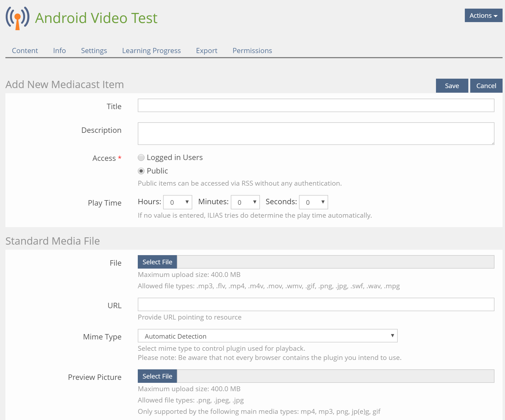Switch to the Permissions tab
The width and height of the screenshot is (505, 420).
pyautogui.click(x=252, y=51)
